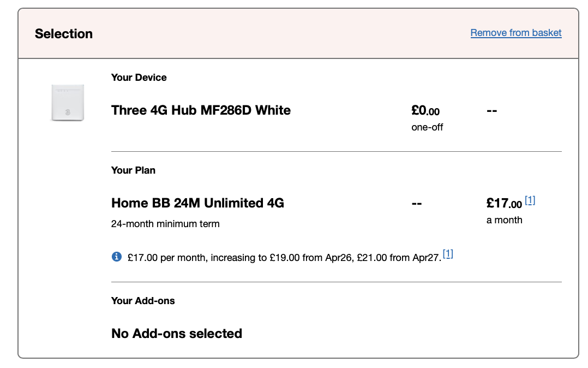Click the price increase notice text
Viewport: 588px width, 368px height.
(284, 257)
